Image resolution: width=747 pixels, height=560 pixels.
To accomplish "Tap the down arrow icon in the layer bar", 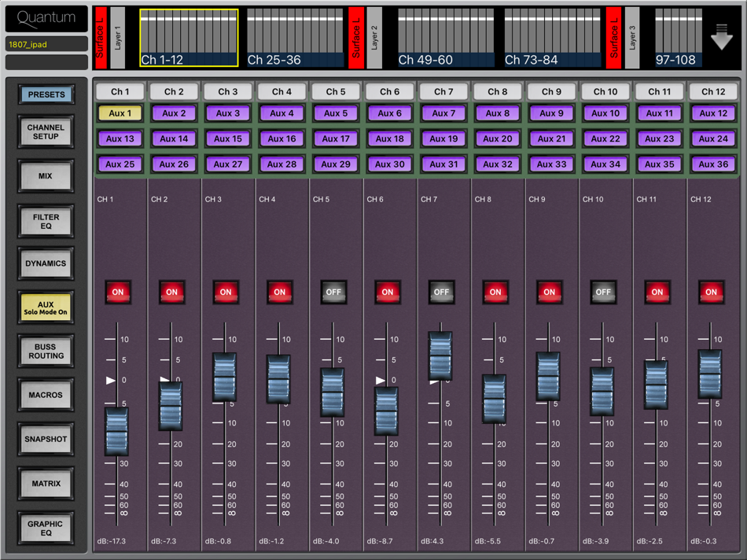I will coord(721,37).
